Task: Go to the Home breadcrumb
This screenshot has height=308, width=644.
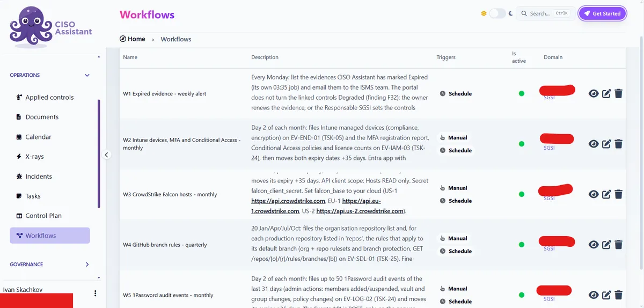Action: pyautogui.click(x=133, y=39)
